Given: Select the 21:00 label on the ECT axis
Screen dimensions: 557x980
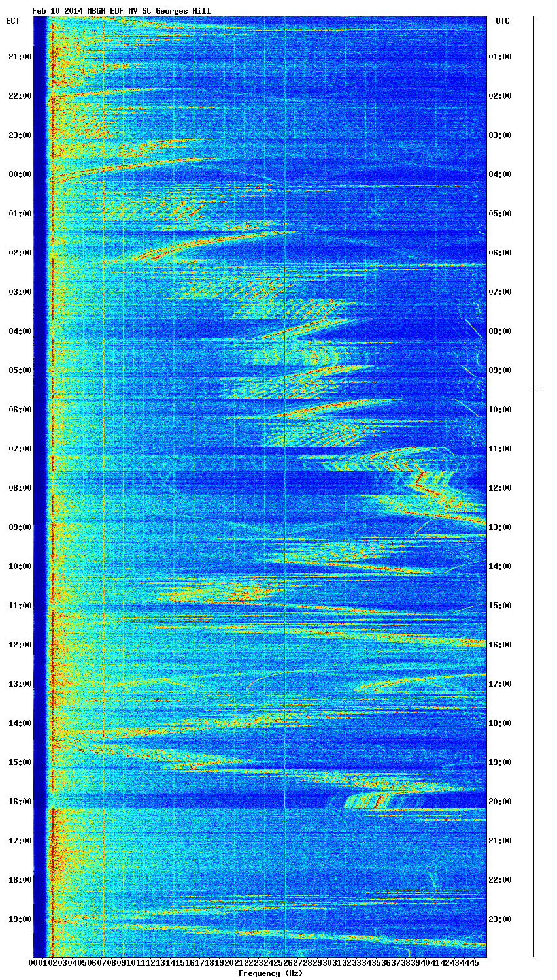Looking at the screenshot, I should coord(20,57).
